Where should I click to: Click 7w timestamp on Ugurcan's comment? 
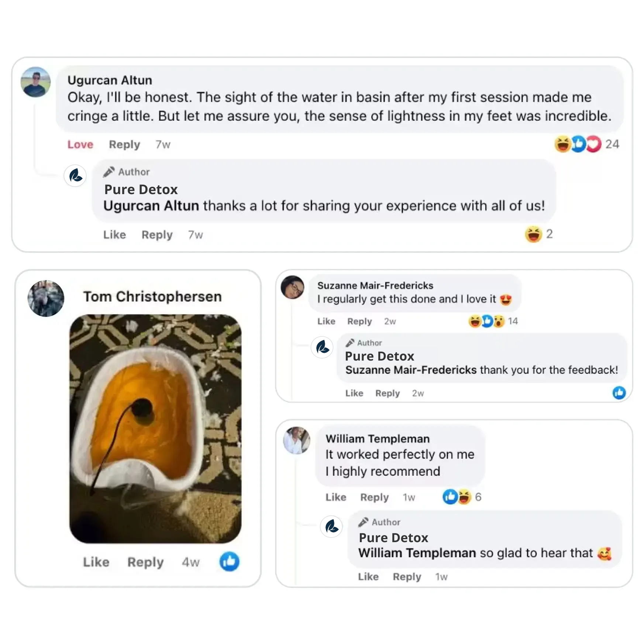163,144
